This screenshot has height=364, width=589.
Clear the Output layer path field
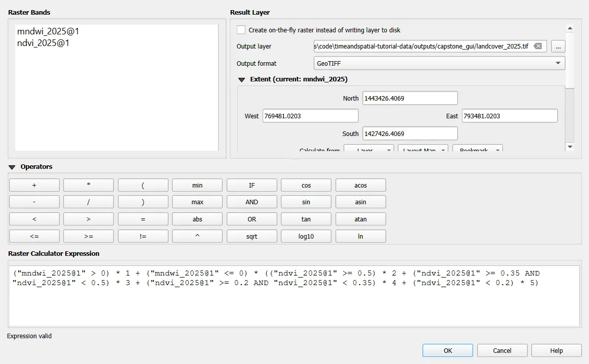coord(538,46)
